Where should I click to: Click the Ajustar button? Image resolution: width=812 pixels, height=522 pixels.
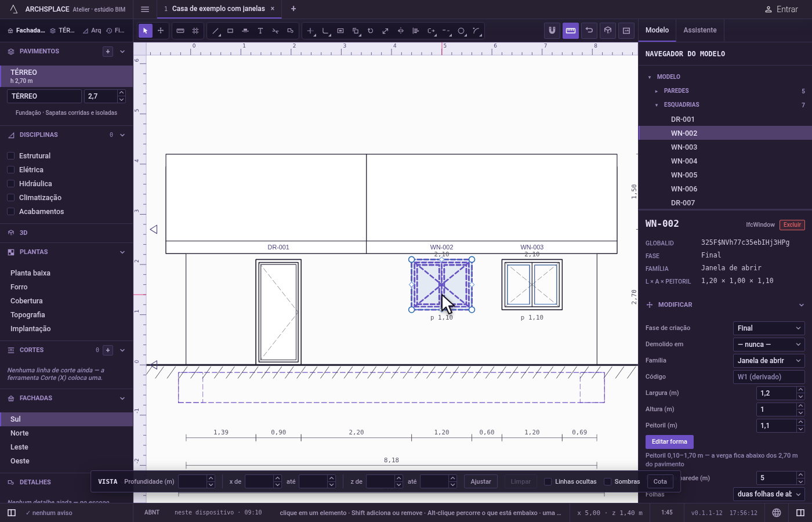(481, 481)
